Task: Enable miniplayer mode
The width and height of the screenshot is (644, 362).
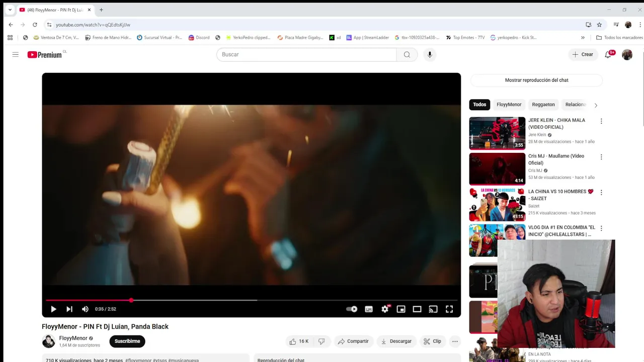Action: pos(401,309)
